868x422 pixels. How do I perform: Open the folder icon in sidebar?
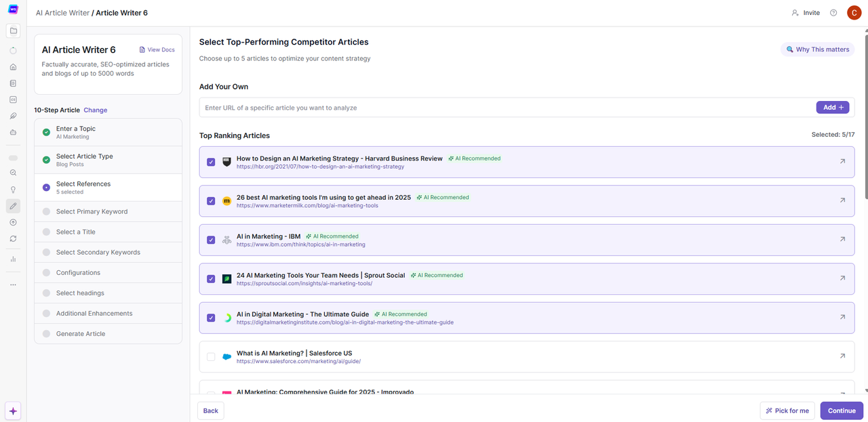tap(13, 30)
